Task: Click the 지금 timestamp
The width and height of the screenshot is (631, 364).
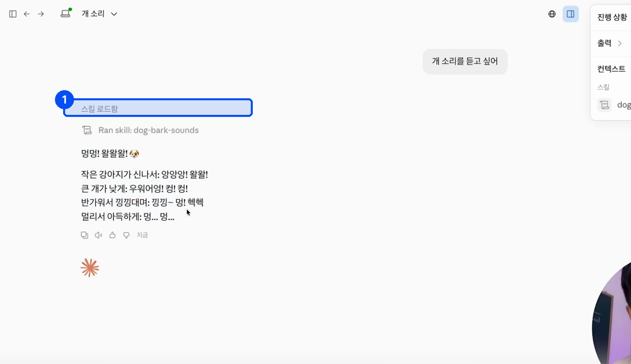Action: [142, 235]
